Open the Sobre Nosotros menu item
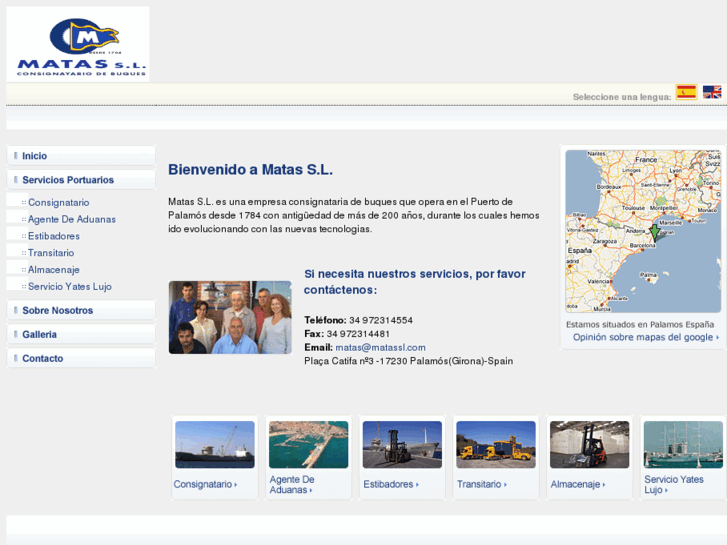Image resolution: width=727 pixels, height=545 pixels. (x=81, y=310)
